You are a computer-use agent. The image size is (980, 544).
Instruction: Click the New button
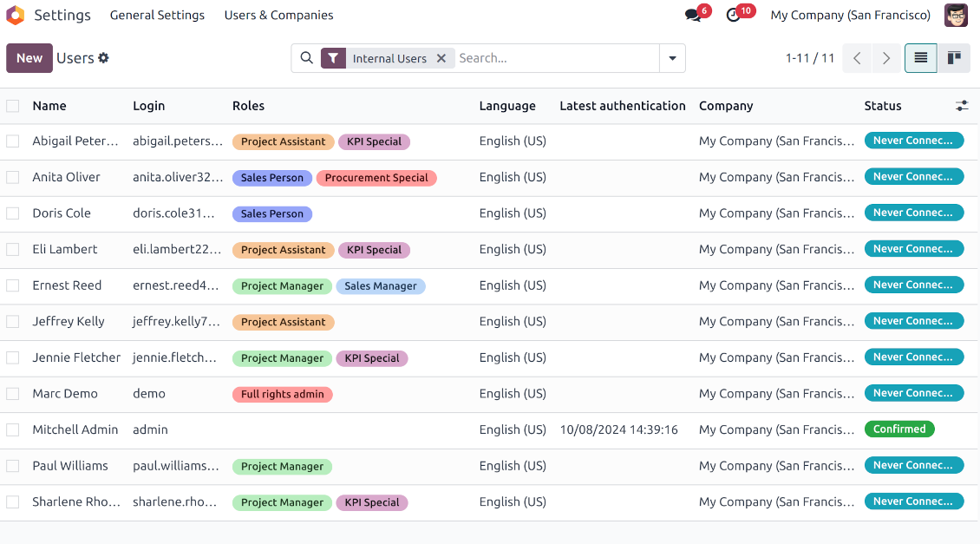click(29, 58)
